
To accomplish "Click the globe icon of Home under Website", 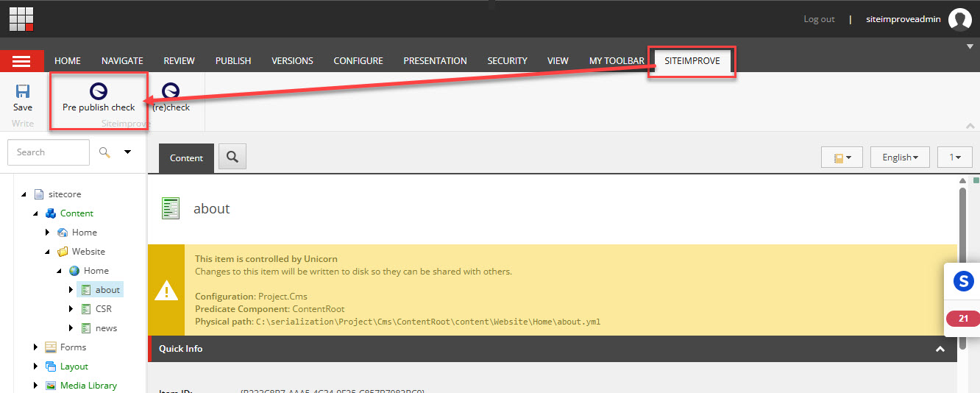I will pos(74,271).
